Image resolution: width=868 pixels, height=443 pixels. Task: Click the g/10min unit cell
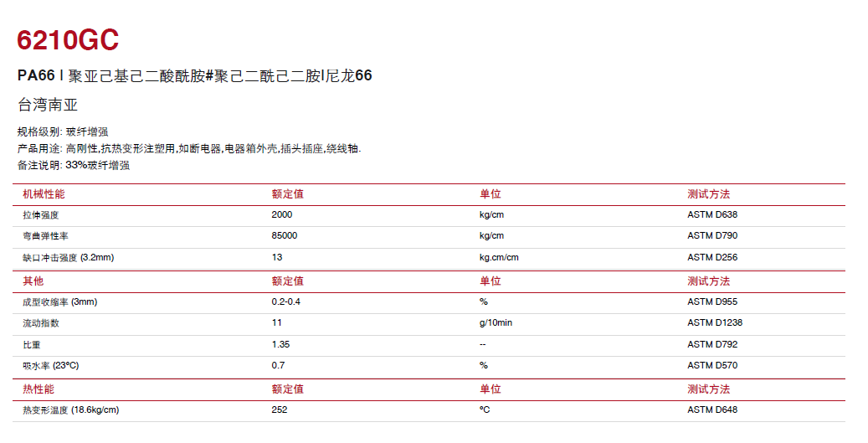click(x=496, y=323)
